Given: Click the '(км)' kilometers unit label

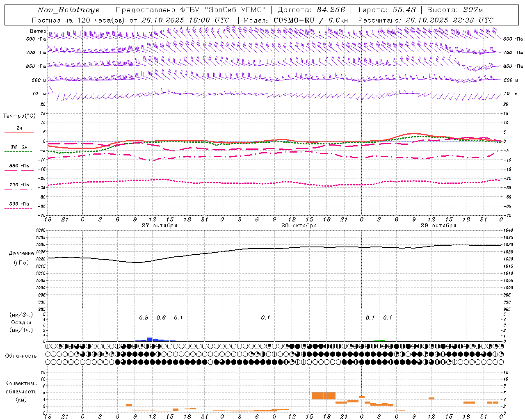Looking at the screenshot, I should coord(21,399).
